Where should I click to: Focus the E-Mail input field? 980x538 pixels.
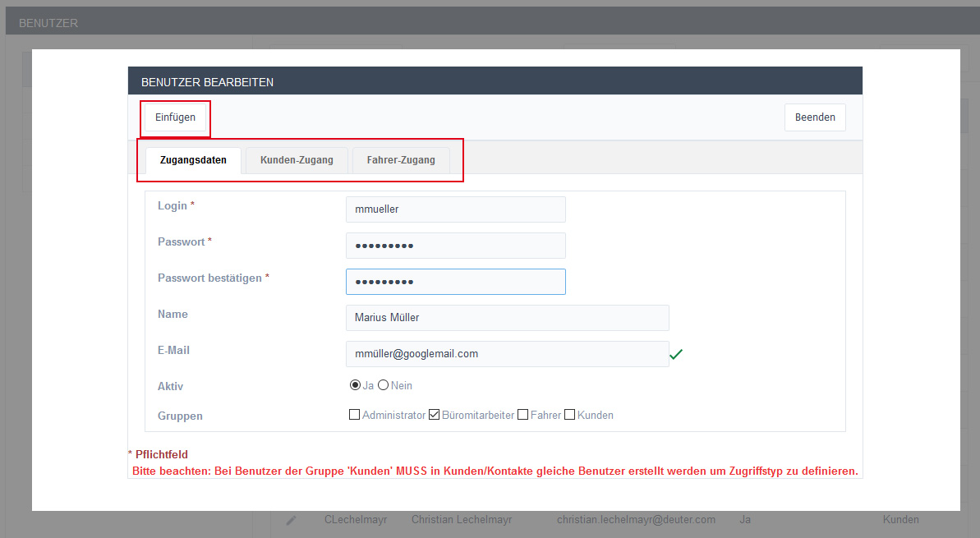507,354
